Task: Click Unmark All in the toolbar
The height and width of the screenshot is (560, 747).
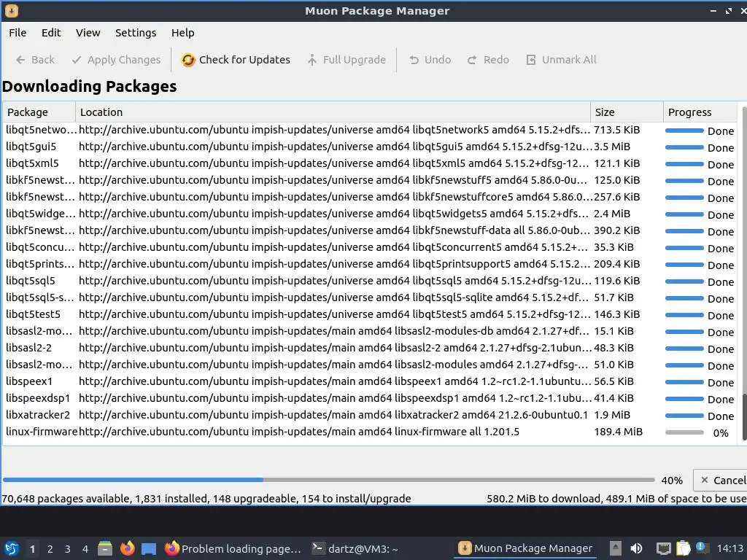Action: pyautogui.click(x=561, y=60)
